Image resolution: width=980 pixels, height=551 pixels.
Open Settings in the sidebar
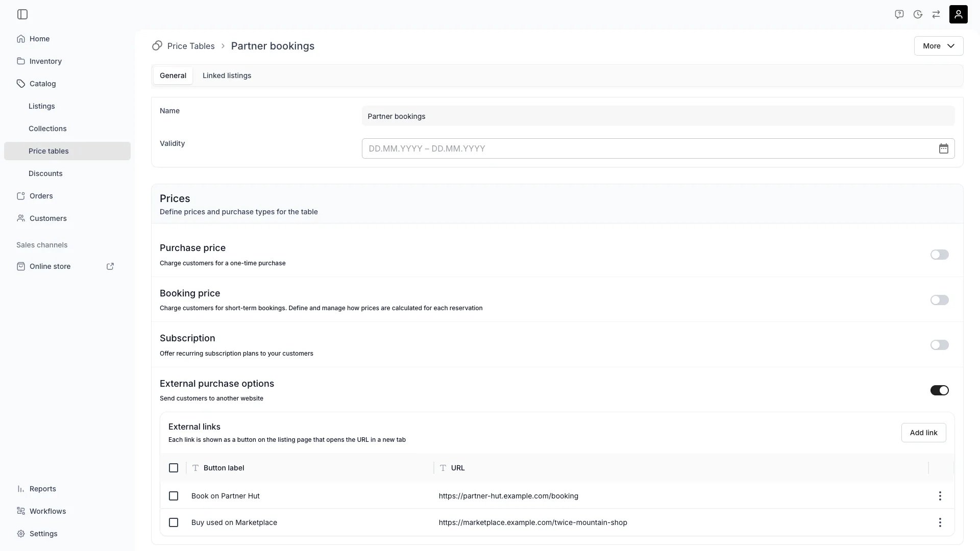click(x=67, y=534)
